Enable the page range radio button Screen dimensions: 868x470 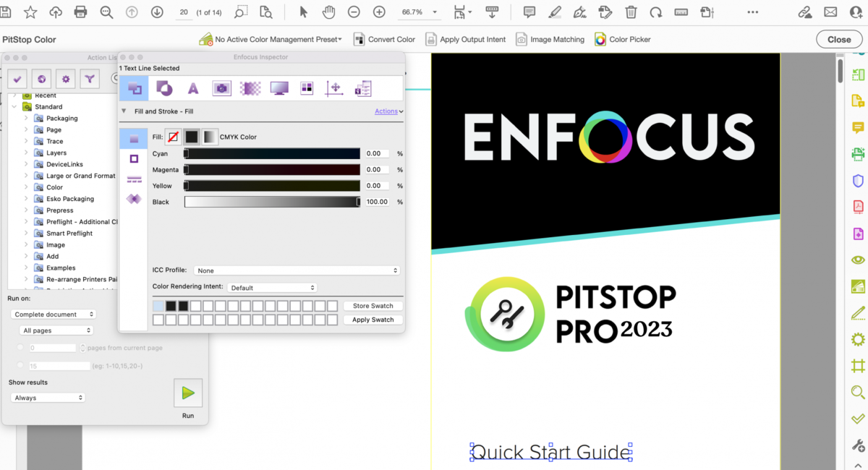[20, 365]
